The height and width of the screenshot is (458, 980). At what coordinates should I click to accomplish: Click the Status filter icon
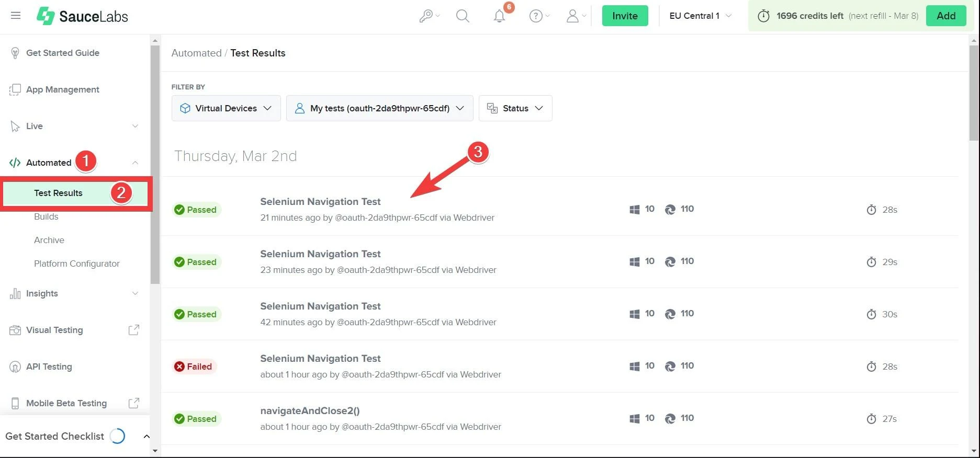pyautogui.click(x=492, y=108)
